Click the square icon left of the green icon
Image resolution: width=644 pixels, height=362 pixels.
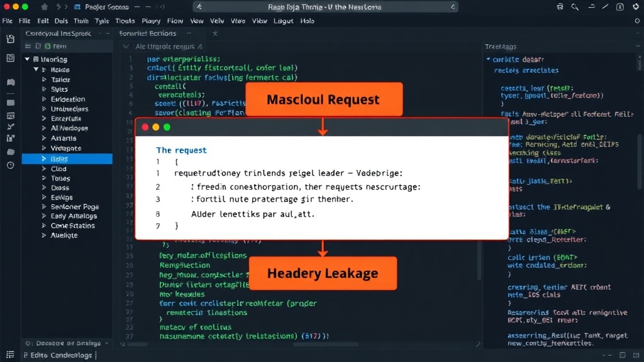(x=38, y=47)
